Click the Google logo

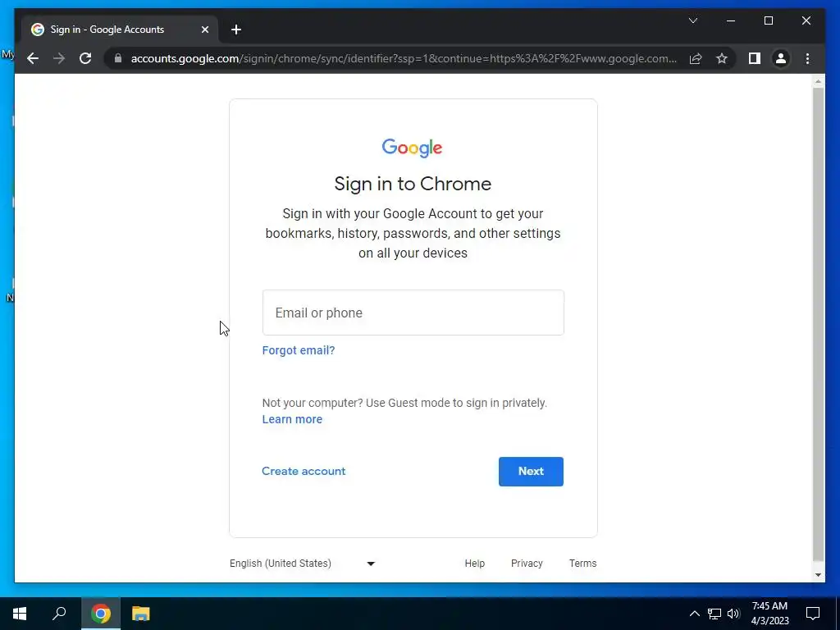[412, 148]
